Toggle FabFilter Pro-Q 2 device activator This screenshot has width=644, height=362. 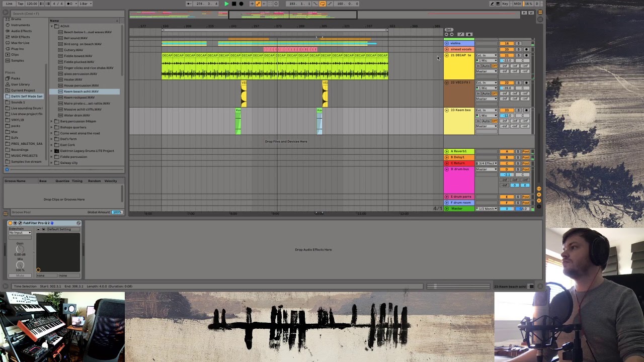click(x=10, y=223)
